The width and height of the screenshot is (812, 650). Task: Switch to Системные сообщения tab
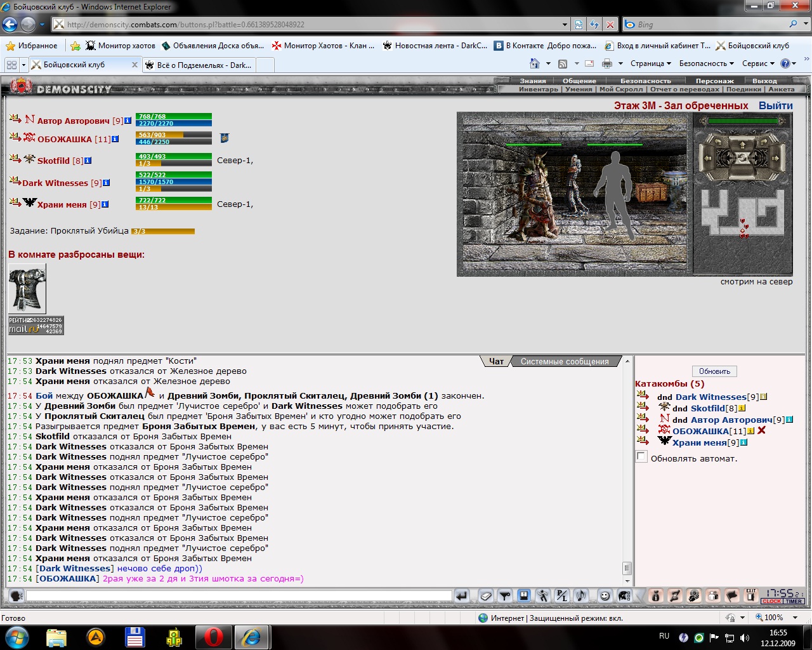click(565, 361)
